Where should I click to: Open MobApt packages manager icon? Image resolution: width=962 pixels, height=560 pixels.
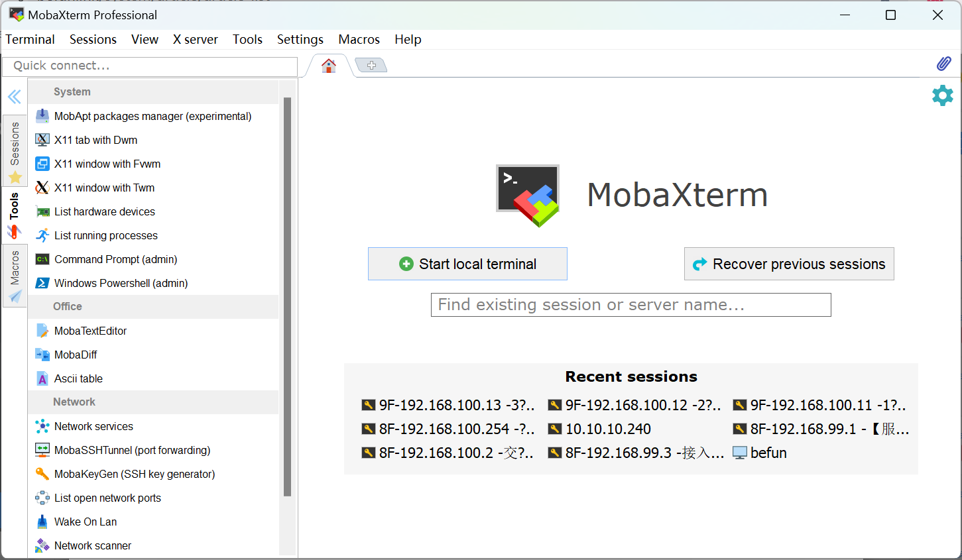pyautogui.click(x=42, y=116)
